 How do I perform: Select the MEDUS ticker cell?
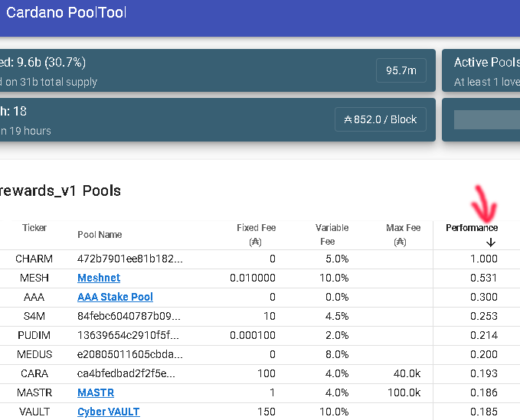click(x=34, y=354)
